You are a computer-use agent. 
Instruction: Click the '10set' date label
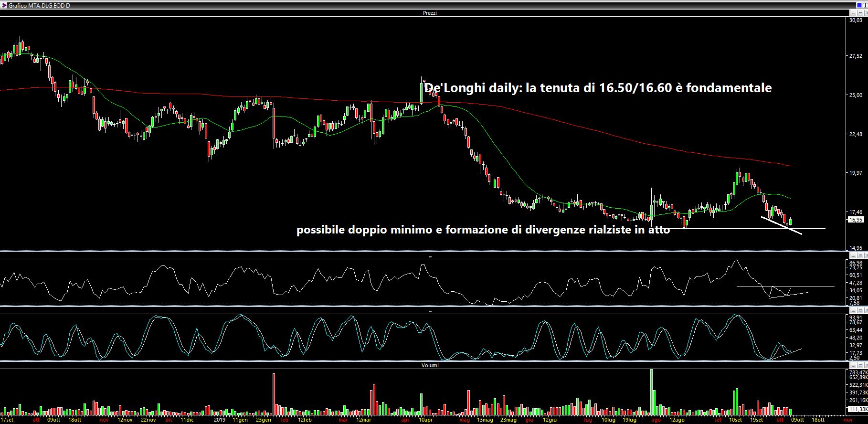click(x=735, y=420)
